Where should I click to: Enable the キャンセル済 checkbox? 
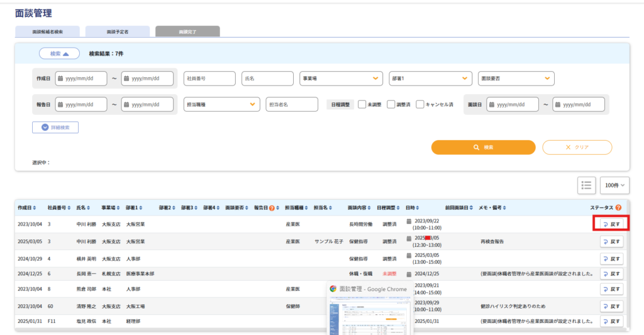click(419, 104)
